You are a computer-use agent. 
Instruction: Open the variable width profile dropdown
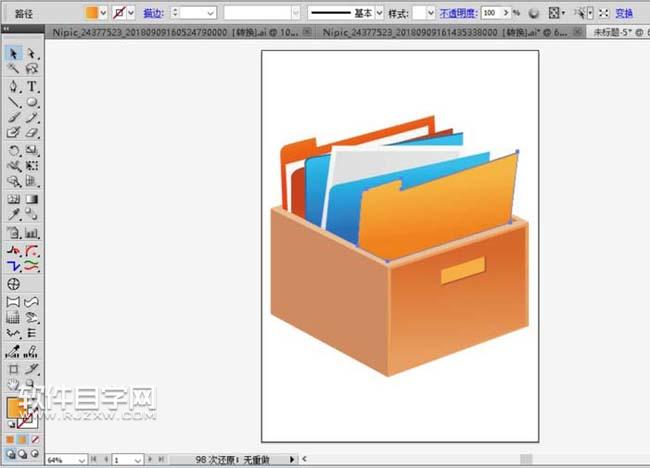click(x=296, y=13)
